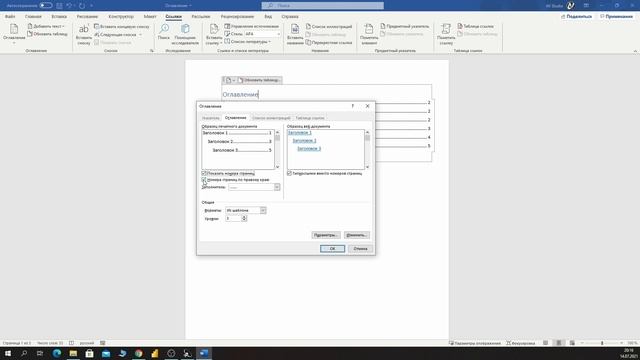Click the Уровни spinner arrows
640x360 pixels.
click(244, 218)
